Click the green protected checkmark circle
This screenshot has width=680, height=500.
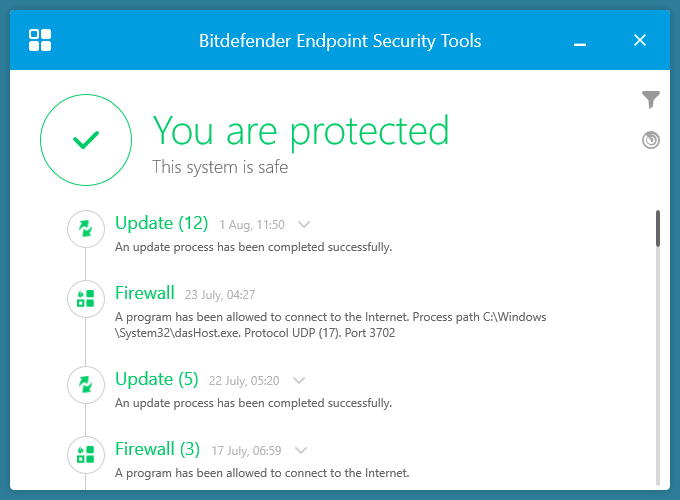86,141
